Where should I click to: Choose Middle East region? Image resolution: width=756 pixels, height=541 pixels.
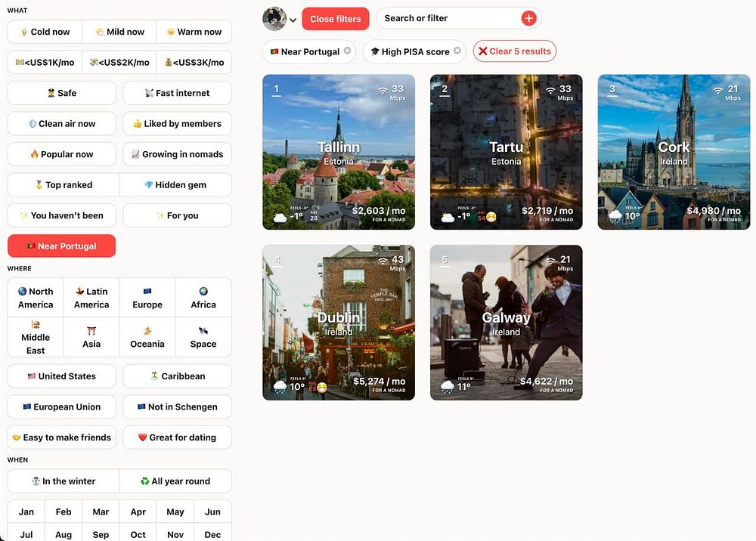(36, 337)
